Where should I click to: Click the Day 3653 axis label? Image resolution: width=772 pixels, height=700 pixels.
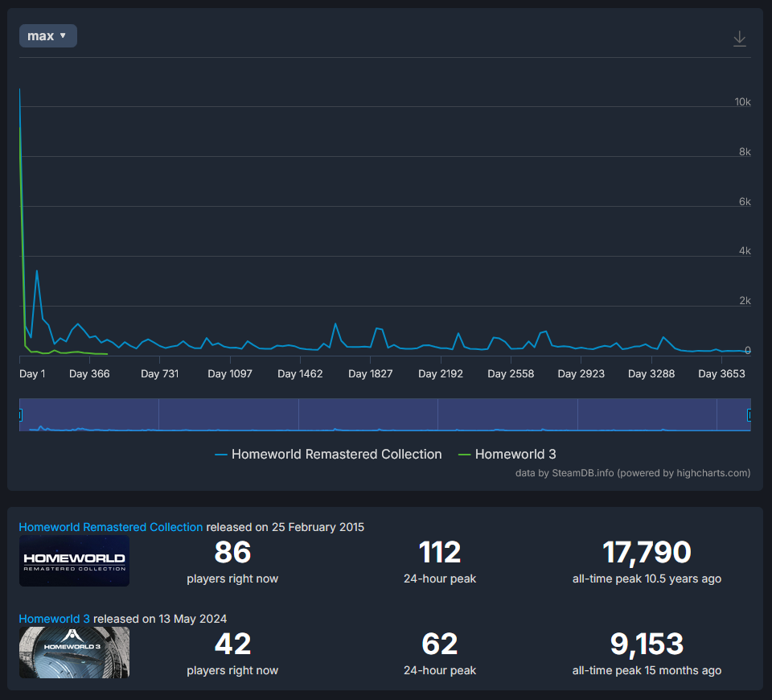pos(721,374)
